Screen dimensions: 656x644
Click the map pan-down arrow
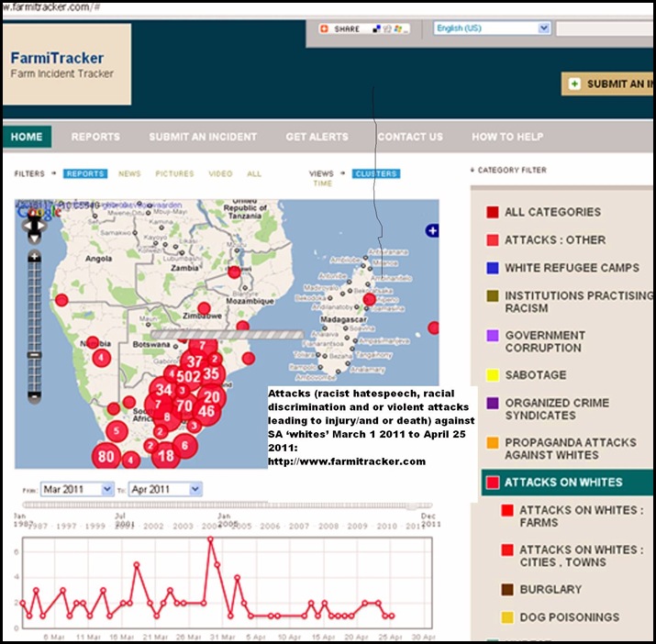click(x=34, y=239)
